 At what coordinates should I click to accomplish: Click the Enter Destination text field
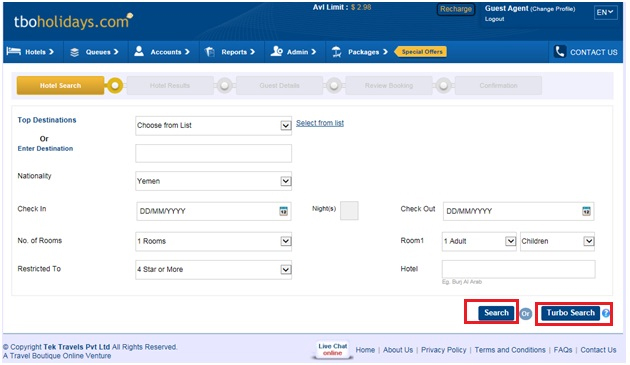(213, 153)
